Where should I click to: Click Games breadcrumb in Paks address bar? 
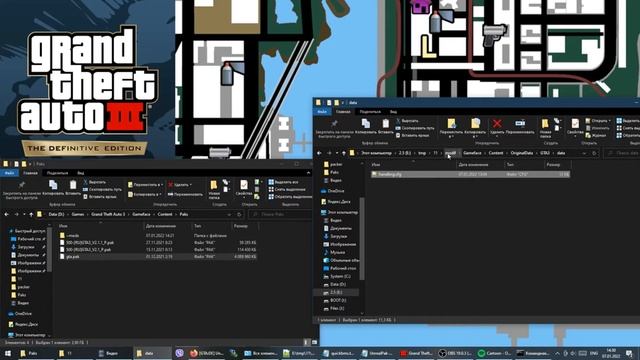78,214
